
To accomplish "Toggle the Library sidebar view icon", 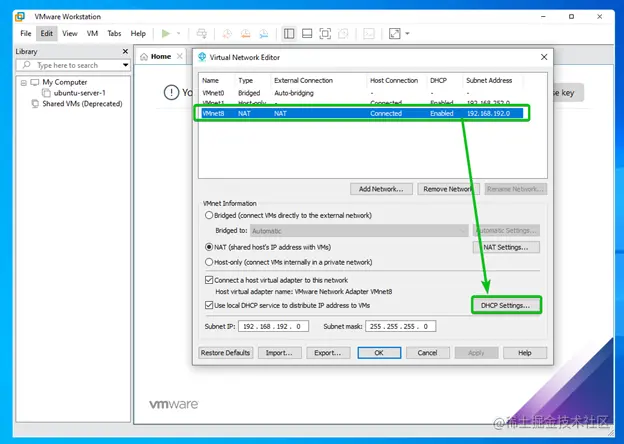I will tap(289, 34).
